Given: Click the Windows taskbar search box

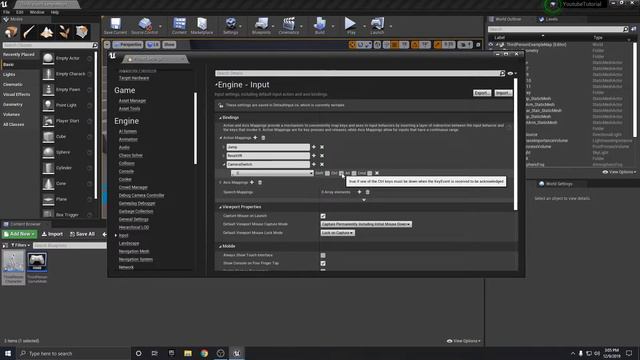Looking at the screenshot, I should tap(73, 353).
